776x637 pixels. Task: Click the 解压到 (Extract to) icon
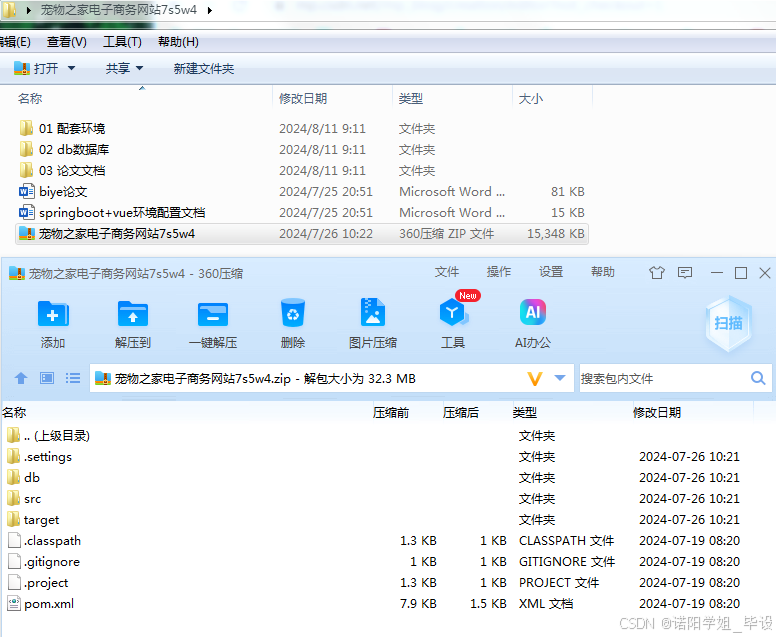tap(133, 314)
